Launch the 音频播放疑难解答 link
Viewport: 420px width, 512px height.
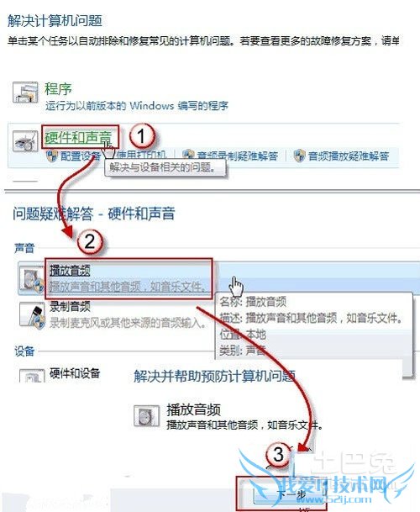click(x=349, y=156)
